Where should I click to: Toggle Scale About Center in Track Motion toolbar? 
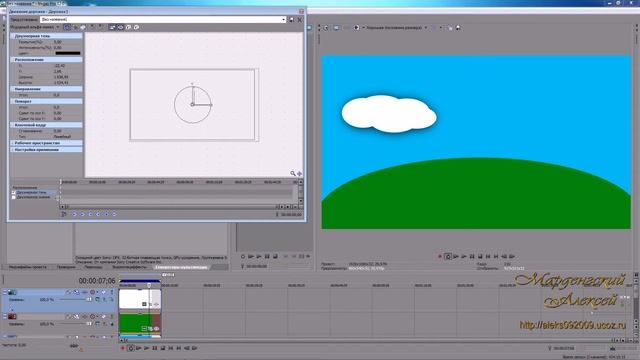point(120,27)
